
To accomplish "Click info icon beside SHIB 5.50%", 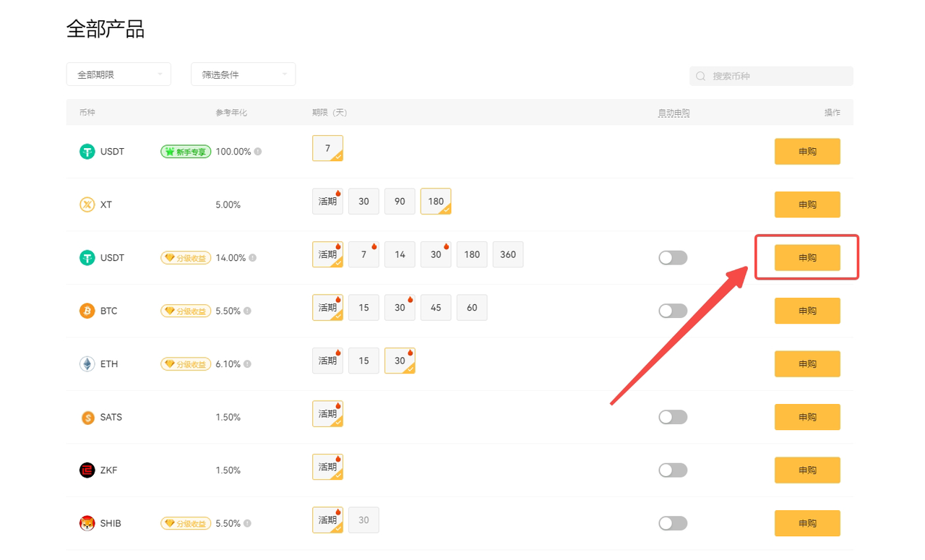I will click(x=247, y=523).
